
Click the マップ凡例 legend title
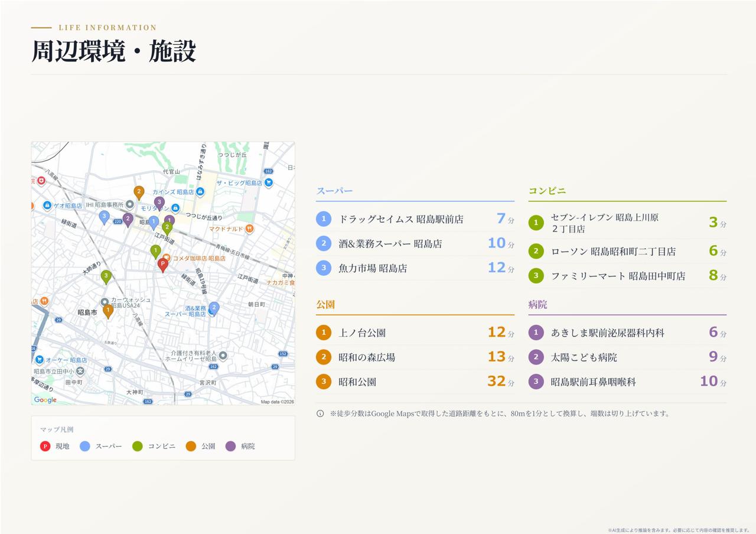tap(57, 429)
